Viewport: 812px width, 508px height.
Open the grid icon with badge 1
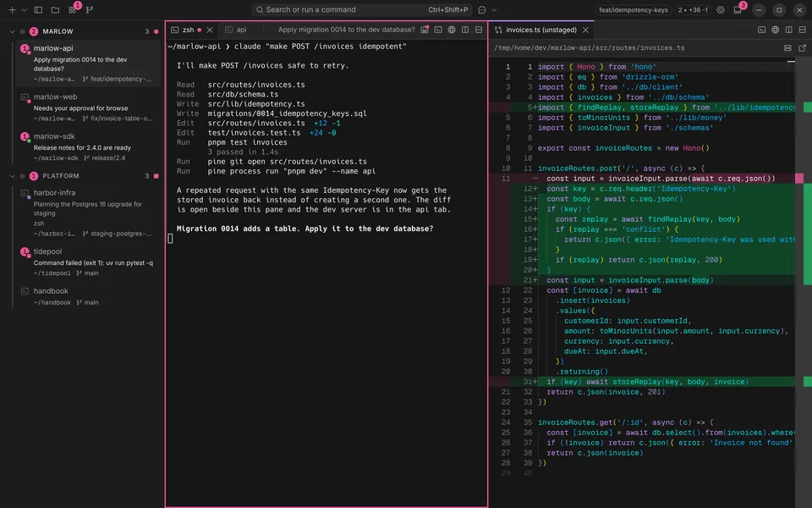click(72, 10)
